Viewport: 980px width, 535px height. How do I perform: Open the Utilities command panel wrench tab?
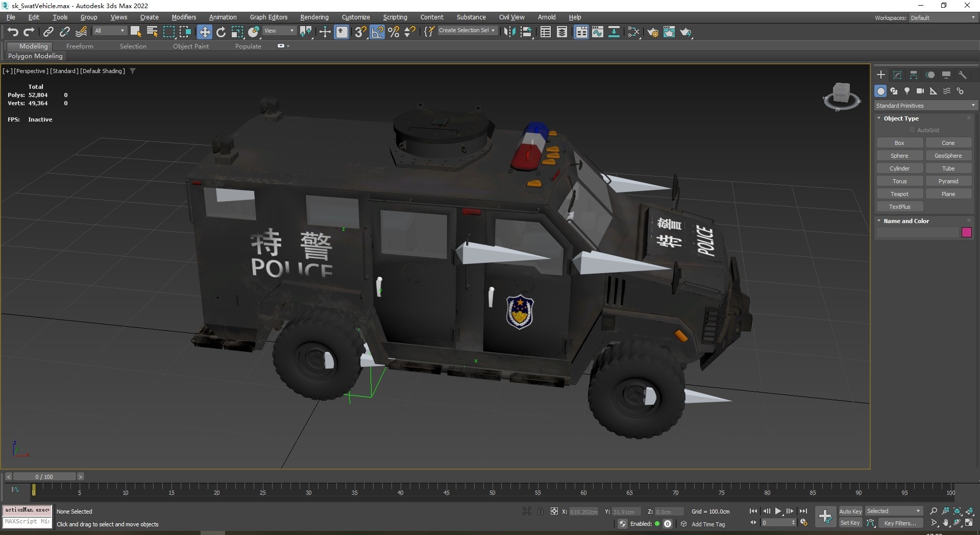point(963,75)
